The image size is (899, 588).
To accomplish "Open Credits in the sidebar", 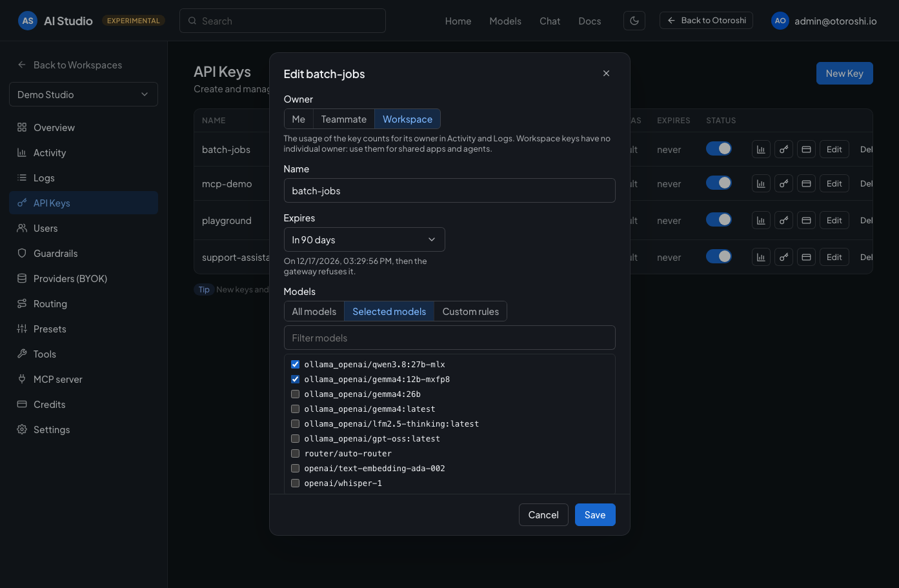I will 83,405.
